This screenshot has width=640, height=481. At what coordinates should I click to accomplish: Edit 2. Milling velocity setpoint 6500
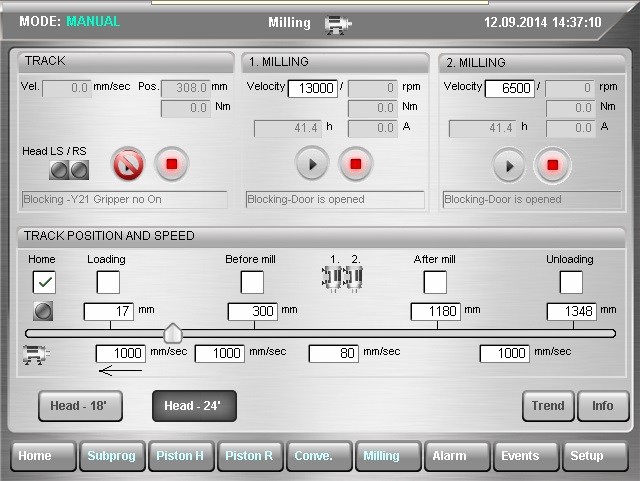pos(510,88)
